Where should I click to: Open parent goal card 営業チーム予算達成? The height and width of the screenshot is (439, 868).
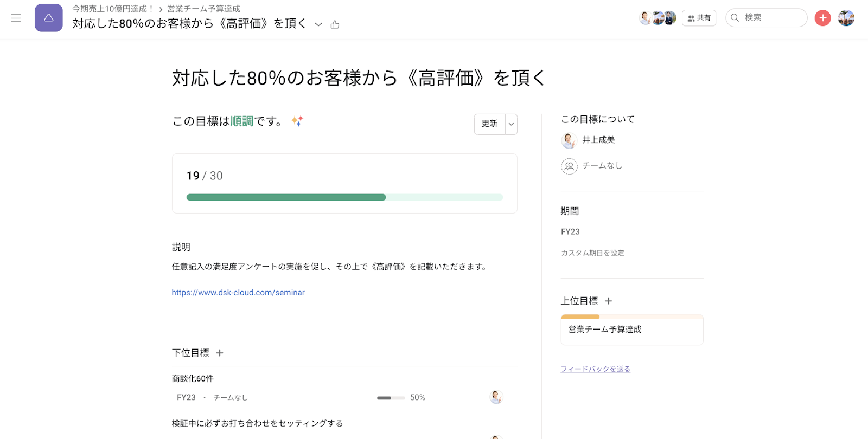pos(632,330)
